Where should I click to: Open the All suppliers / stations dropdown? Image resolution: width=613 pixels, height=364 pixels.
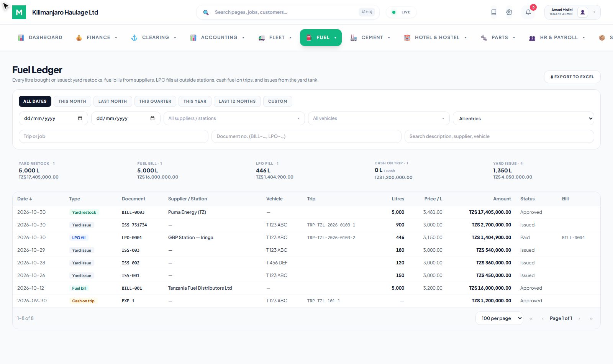(x=234, y=118)
